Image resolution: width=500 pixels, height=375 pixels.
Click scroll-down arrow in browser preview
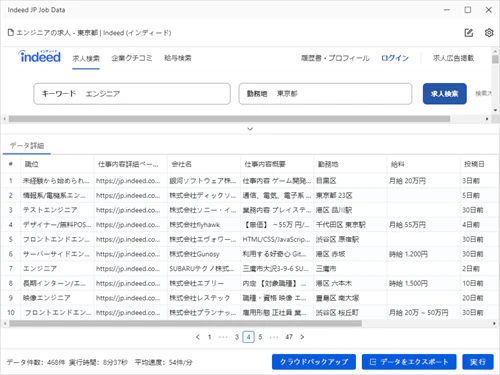(495, 110)
